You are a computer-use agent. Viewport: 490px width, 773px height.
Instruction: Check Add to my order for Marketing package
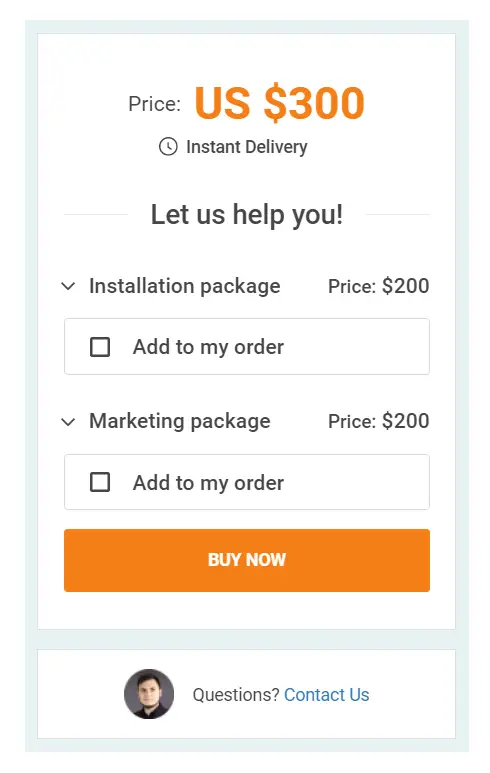coord(100,482)
